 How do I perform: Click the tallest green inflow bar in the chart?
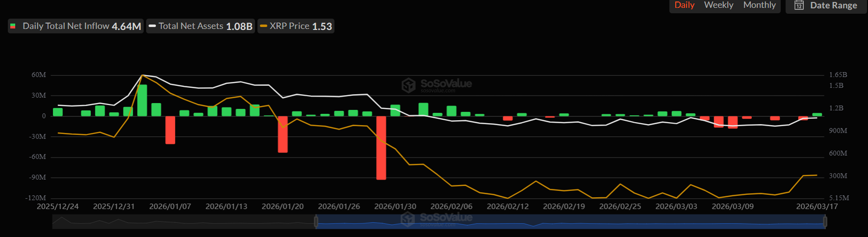142,100
